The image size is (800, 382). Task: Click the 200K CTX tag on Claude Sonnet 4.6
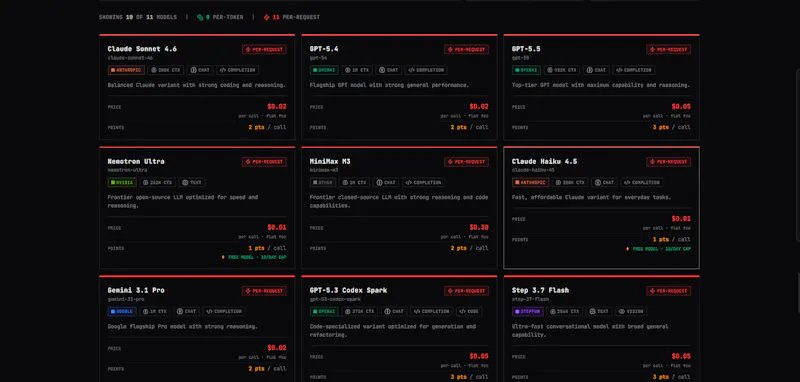point(166,70)
